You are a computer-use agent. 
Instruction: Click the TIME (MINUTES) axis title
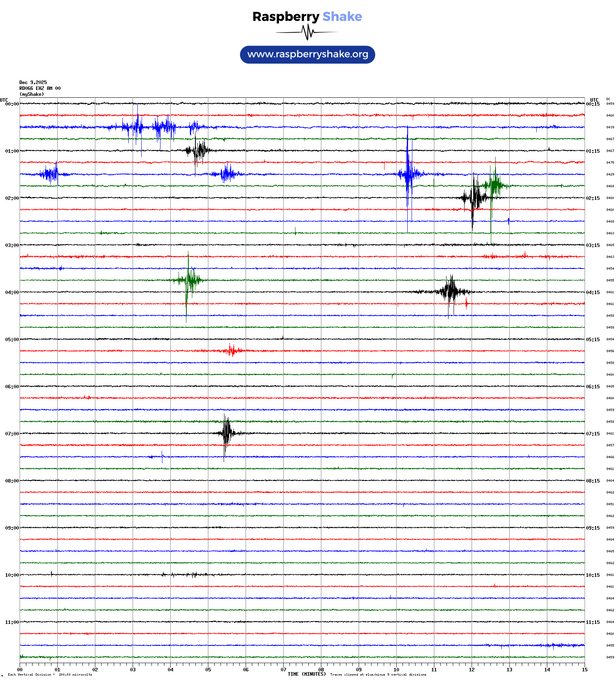tap(306, 674)
